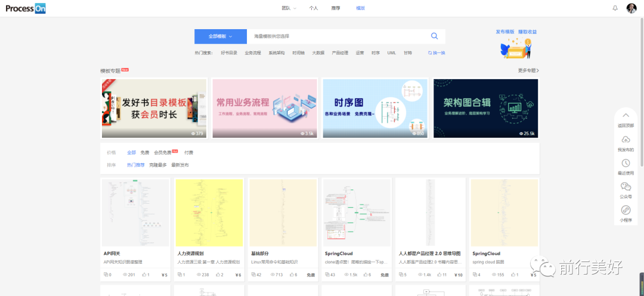Image resolution: width=644 pixels, height=296 pixels.
Task: Click like icon on 人人都是产品经理 card
Action: coord(439,275)
